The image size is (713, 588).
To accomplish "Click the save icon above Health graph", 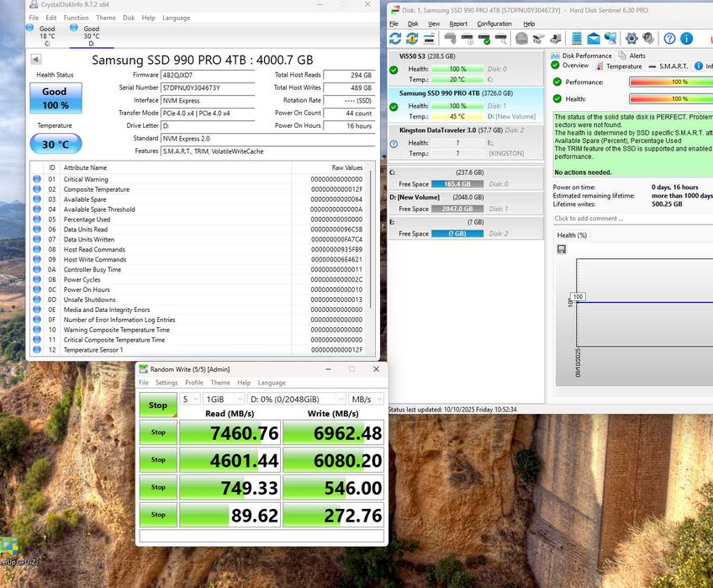I will (562, 249).
